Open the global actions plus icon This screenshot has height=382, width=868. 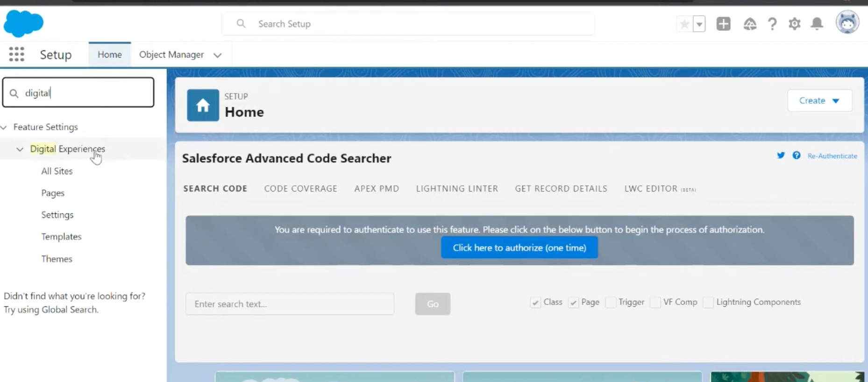coord(723,24)
